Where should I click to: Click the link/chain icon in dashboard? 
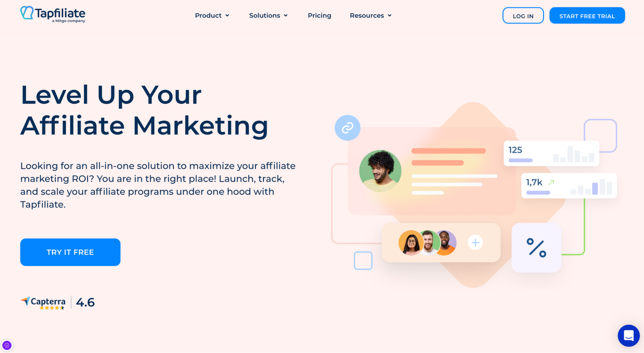coord(347,127)
